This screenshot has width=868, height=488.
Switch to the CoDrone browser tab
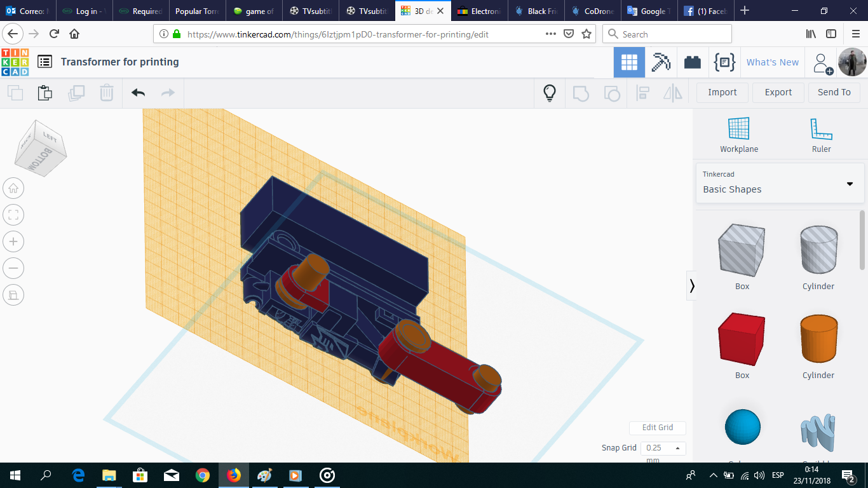click(x=592, y=11)
